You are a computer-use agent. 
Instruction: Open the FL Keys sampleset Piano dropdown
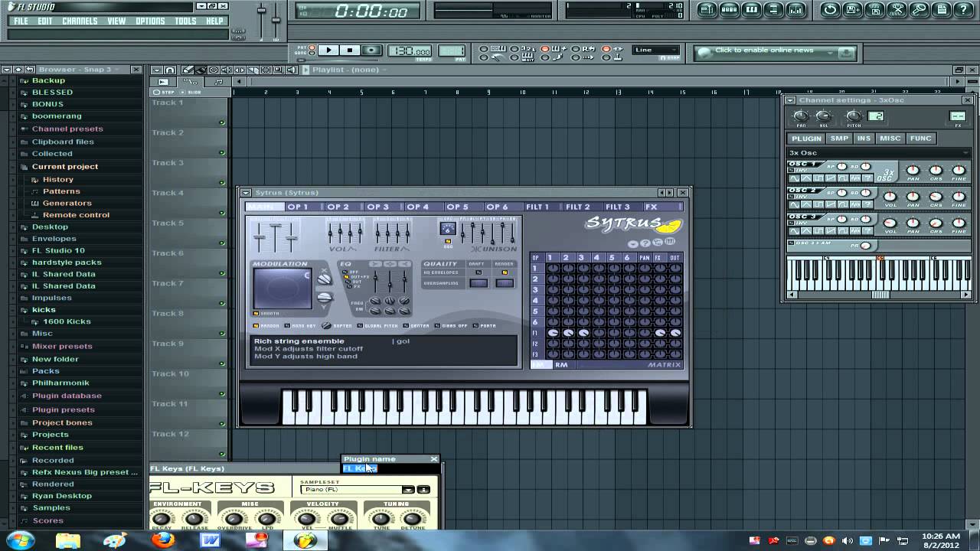coord(408,490)
